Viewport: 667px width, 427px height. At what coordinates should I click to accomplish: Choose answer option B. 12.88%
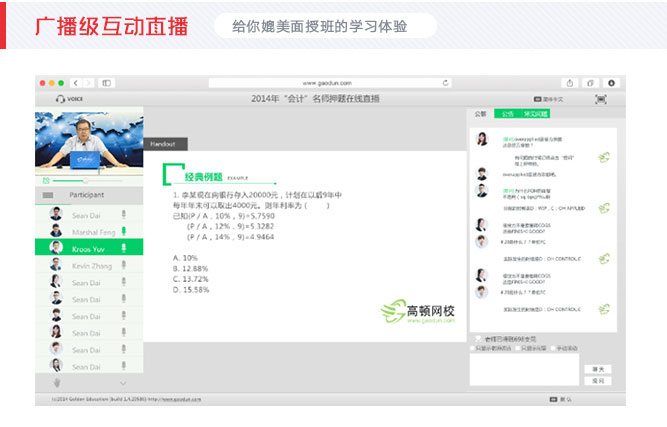pyautogui.click(x=190, y=268)
